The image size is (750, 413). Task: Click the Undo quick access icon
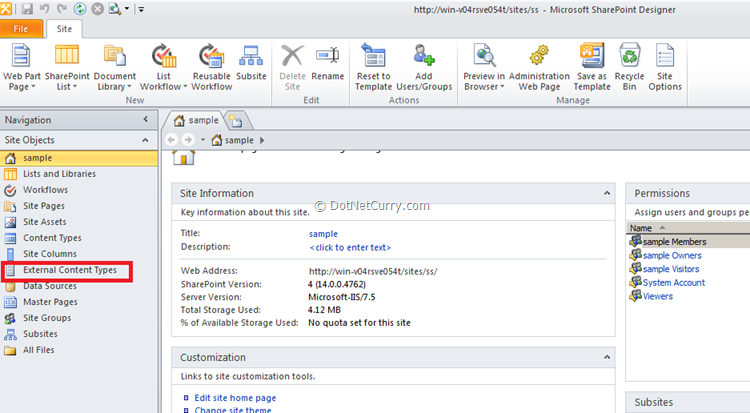pyautogui.click(x=44, y=9)
